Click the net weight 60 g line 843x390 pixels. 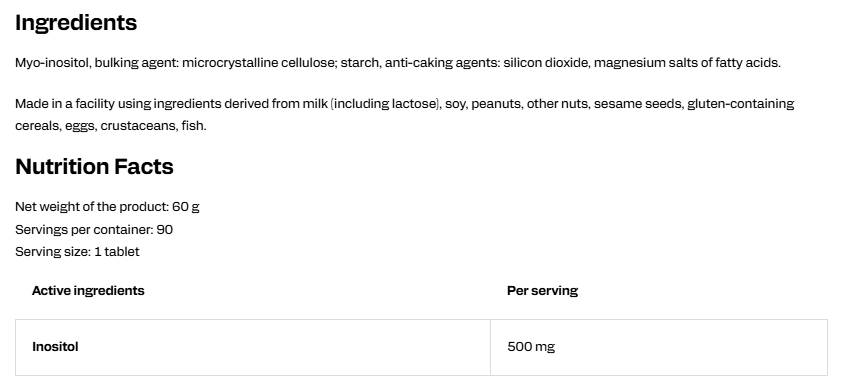pos(107,207)
